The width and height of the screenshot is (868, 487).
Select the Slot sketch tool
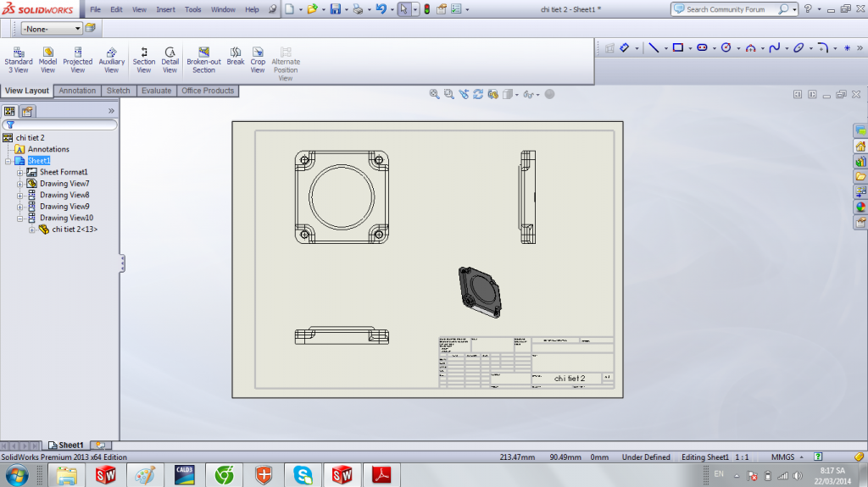coord(702,47)
